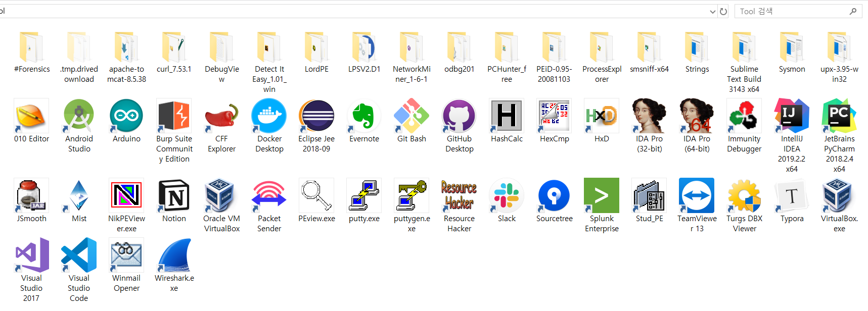Launch IDA Pro (64-bit)

[697, 116]
